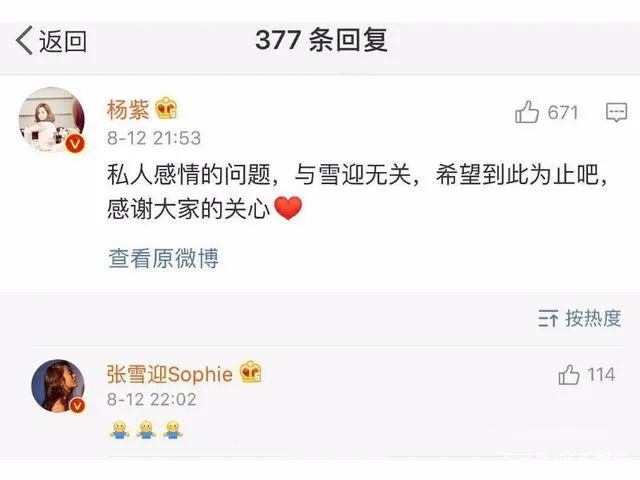Tap the 返回 back chevron

tap(24, 40)
